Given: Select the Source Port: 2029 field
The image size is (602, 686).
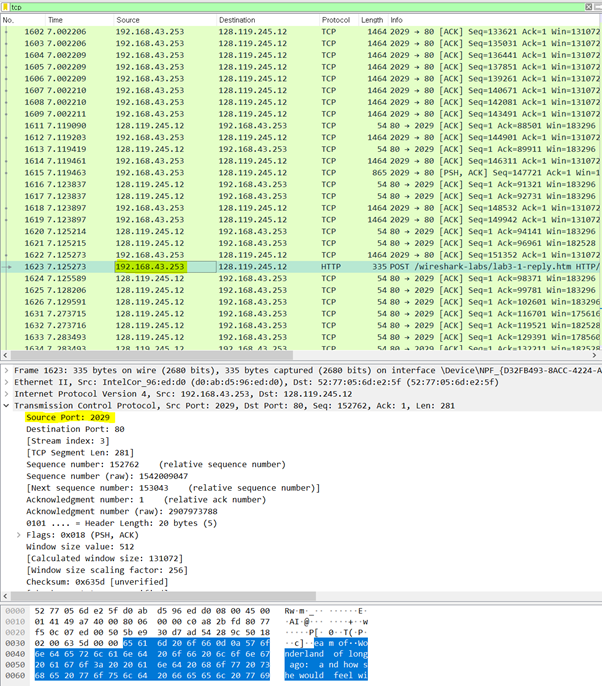Looking at the screenshot, I should click(68, 417).
